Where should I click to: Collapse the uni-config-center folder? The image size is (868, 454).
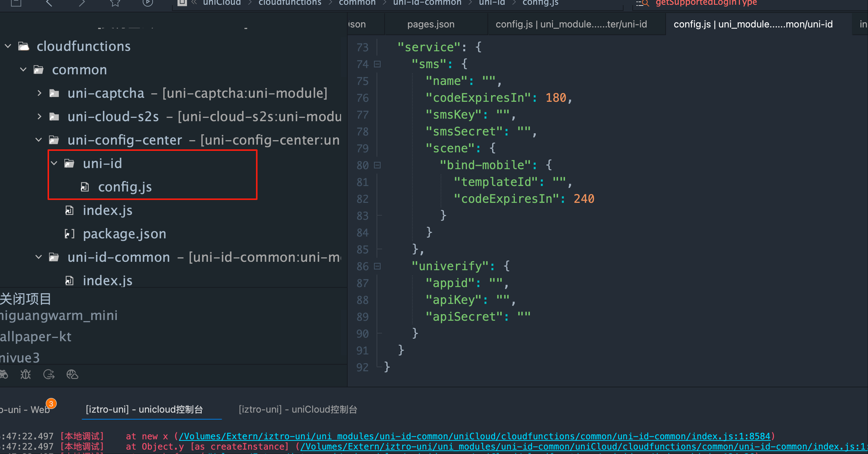(39, 140)
